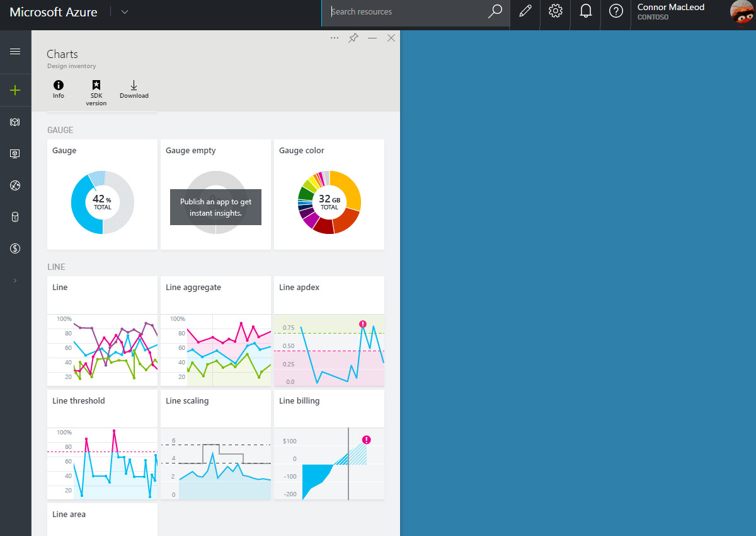
Task: Expand the sidebar with the chevron arrow
Action: [x=15, y=280]
